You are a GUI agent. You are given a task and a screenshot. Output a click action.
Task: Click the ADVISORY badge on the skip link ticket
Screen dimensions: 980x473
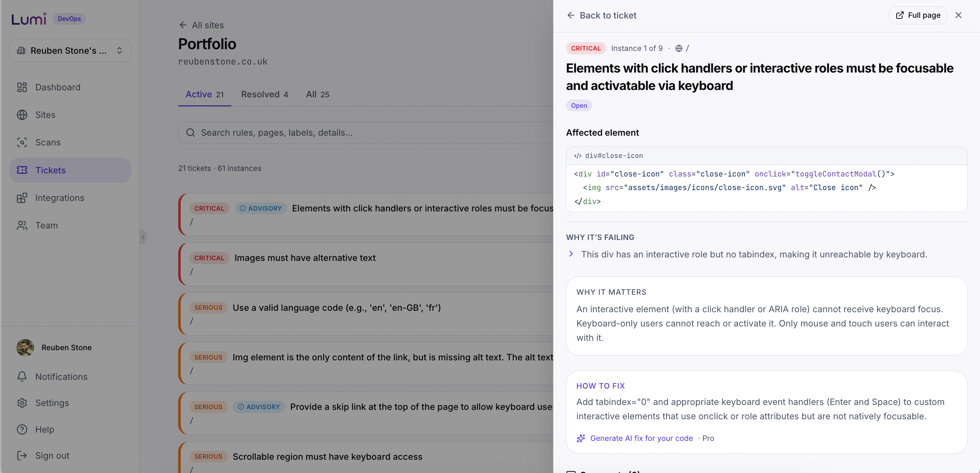[259, 407]
